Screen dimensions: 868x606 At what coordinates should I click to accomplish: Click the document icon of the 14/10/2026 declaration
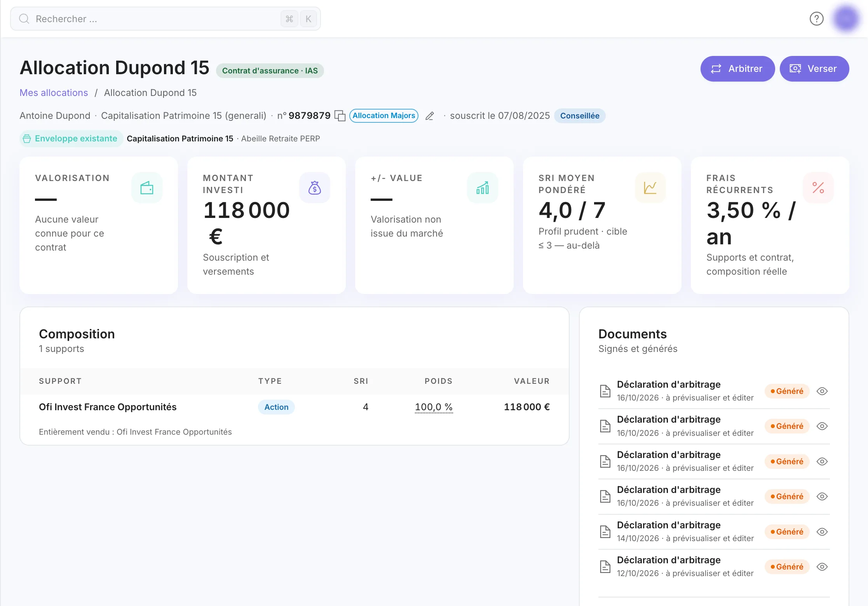(x=605, y=531)
